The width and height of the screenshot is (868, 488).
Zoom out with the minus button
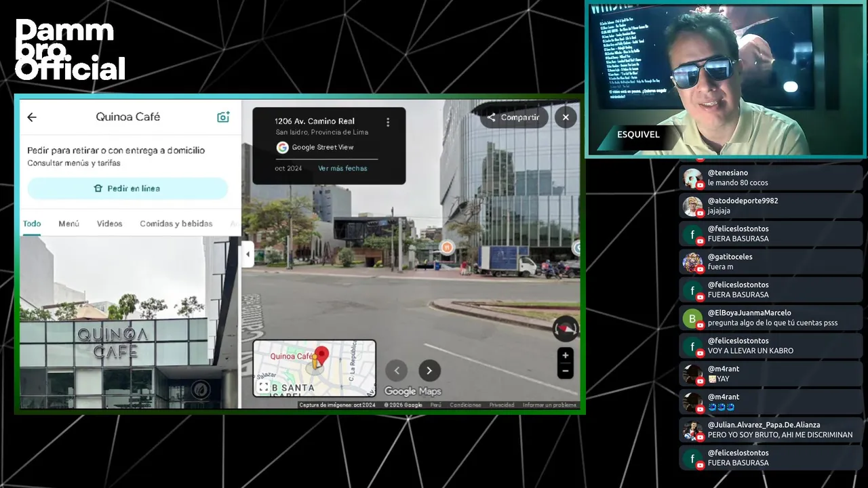pos(565,371)
